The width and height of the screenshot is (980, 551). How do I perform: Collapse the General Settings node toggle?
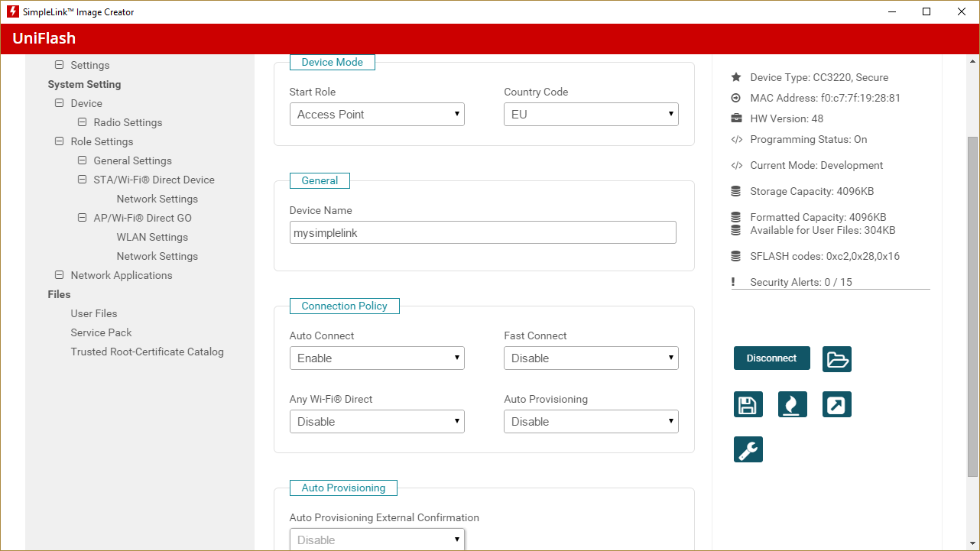click(82, 160)
